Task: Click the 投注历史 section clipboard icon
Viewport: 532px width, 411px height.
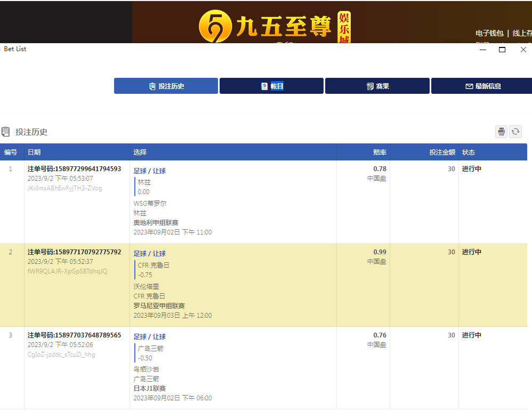Action: click(6, 132)
